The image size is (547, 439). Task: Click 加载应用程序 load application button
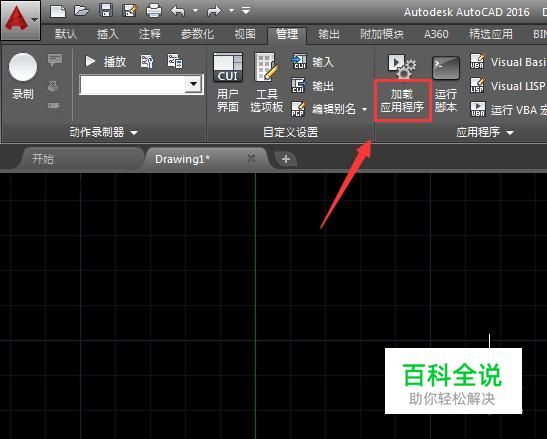point(402,84)
